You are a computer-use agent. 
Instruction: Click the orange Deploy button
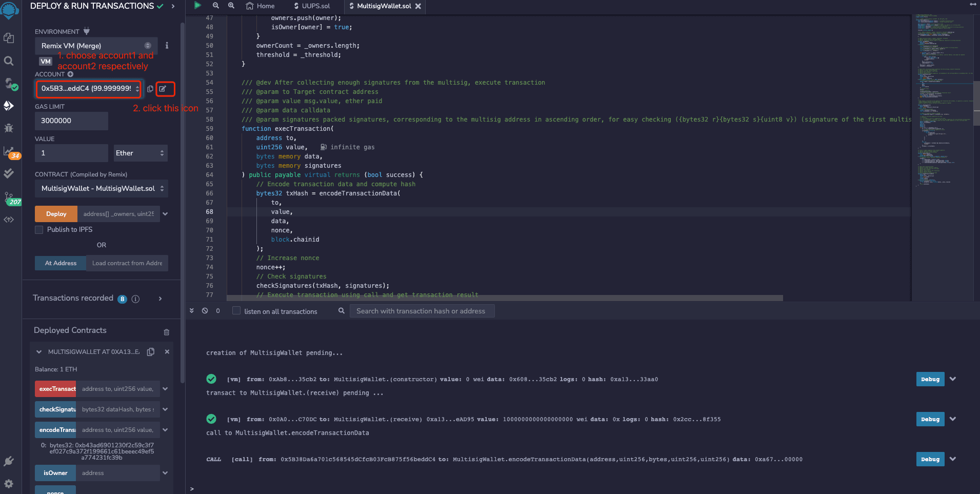pyautogui.click(x=56, y=214)
